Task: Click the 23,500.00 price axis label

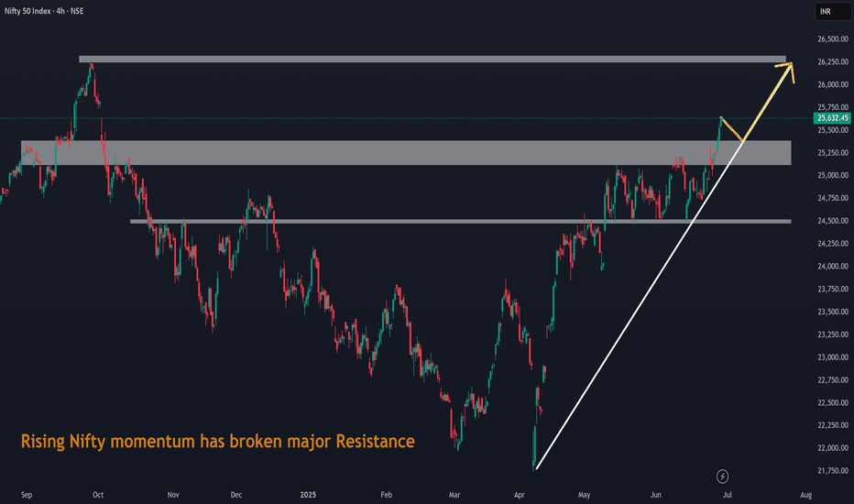Action: [833, 312]
